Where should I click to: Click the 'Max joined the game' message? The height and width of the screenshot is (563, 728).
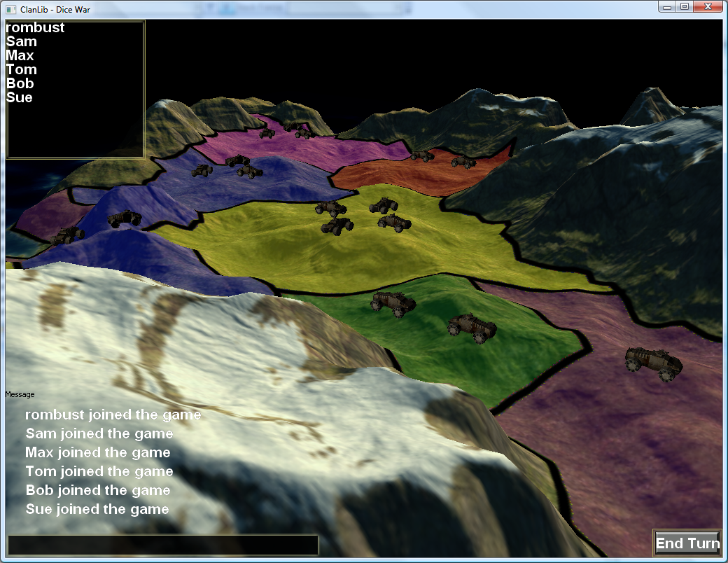pos(98,453)
